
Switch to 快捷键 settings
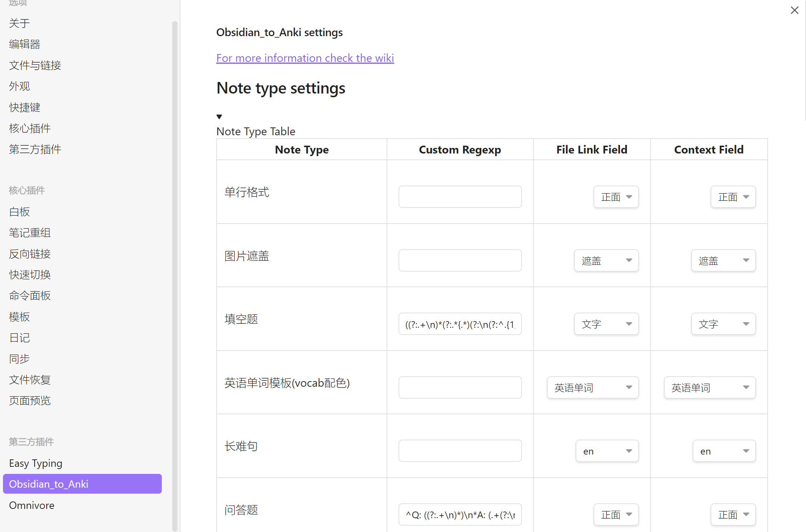pyautogui.click(x=25, y=107)
